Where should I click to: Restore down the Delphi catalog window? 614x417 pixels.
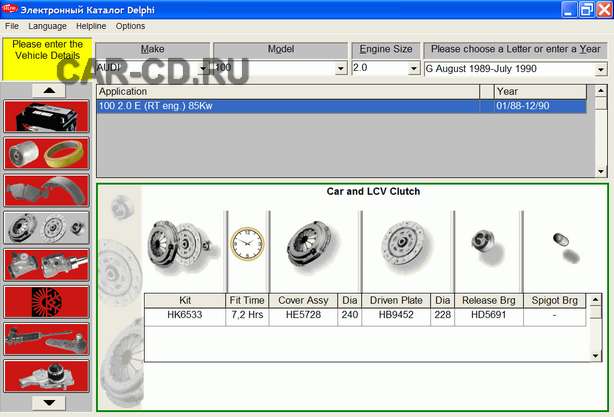[x=587, y=9]
